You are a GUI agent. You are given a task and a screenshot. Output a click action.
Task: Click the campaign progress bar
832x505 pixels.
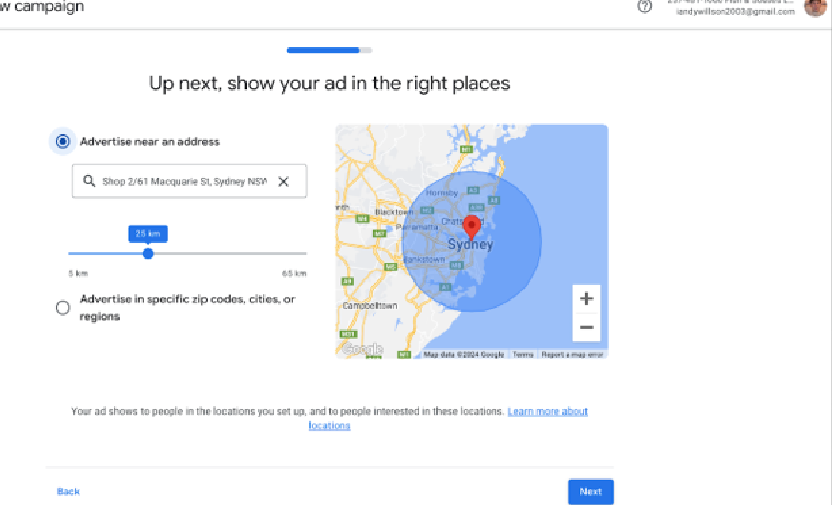pos(329,50)
